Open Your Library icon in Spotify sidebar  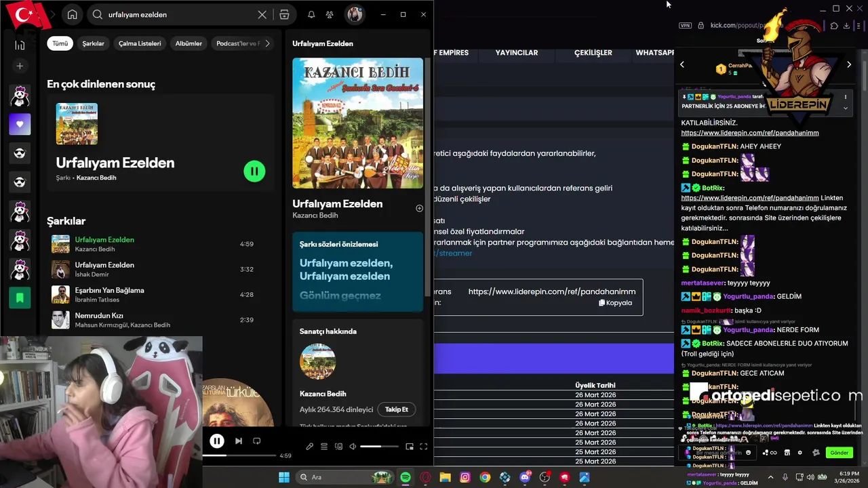pos(20,45)
